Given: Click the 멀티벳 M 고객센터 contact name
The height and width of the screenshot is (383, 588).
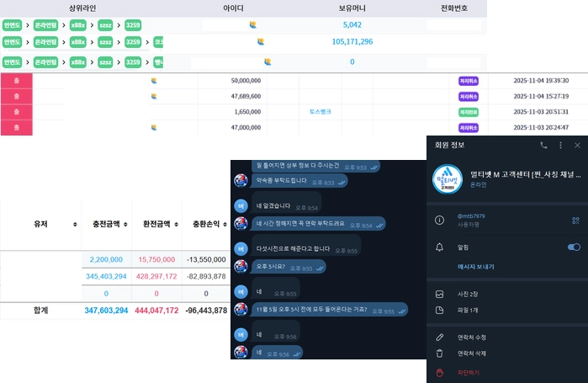Looking at the screenshot, I should (x=525, y=174).
